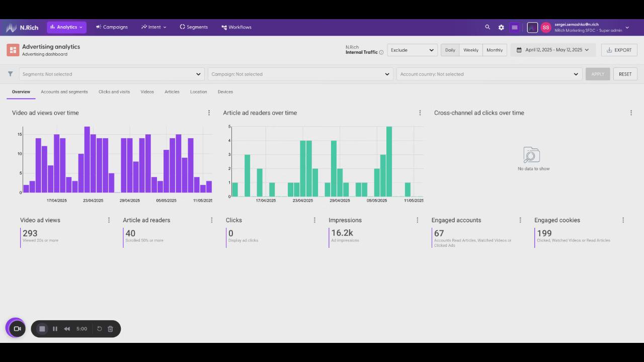Click the purple hamburger menu icon
Image resolution: width=644 pixels, height=362 pixels.
514,27
